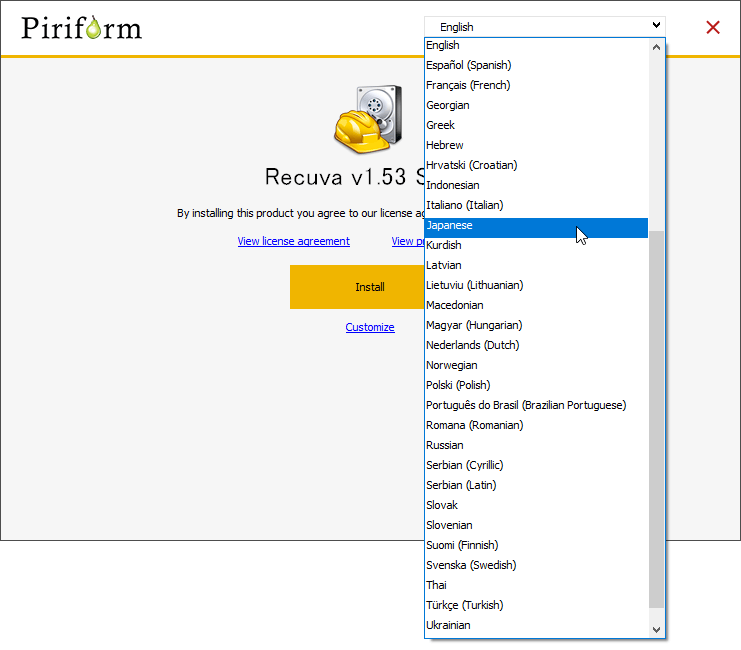Click the Piriform logo
741x650 pixels.
point(81,28)
